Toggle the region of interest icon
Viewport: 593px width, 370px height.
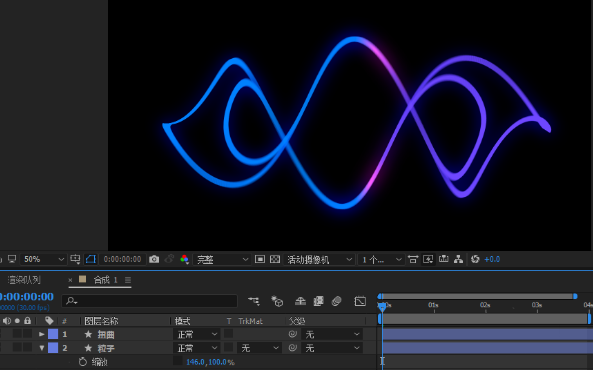click(x=260, y=259)
